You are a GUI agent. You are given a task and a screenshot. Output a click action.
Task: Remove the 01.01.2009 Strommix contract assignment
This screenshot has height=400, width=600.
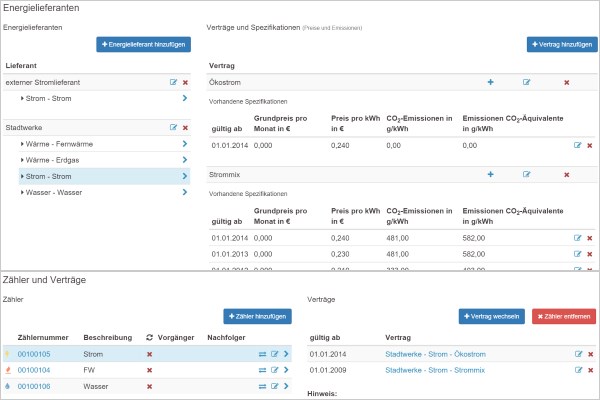589,370
